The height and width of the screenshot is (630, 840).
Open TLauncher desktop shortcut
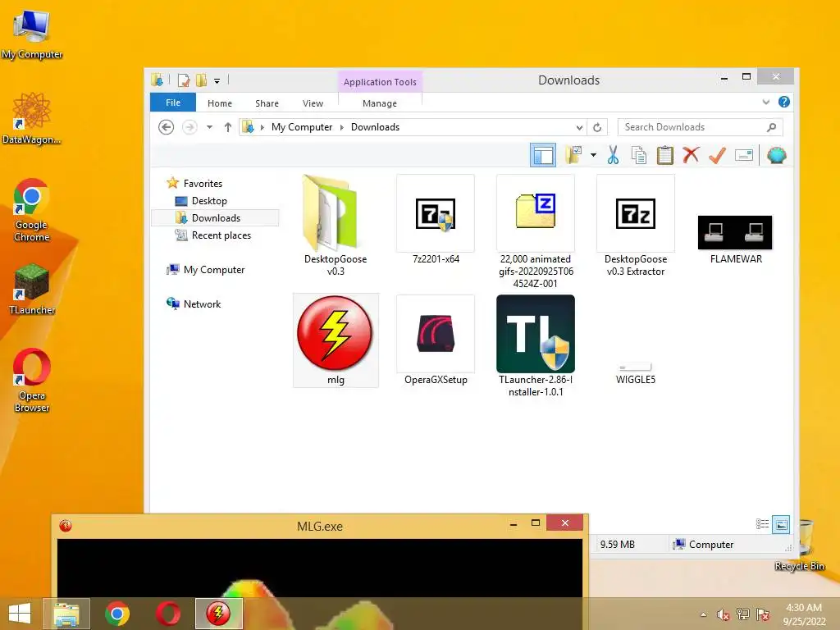point(32,290)
